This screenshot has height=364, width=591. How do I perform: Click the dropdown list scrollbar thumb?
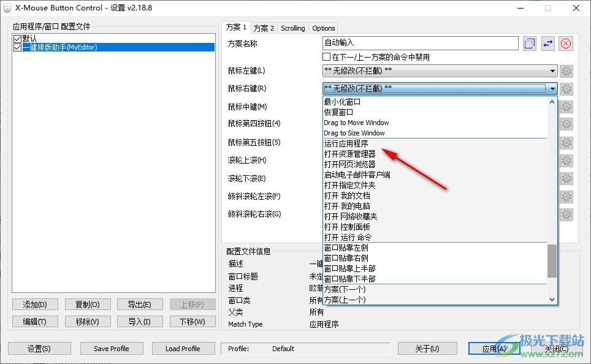coord(552,261)
